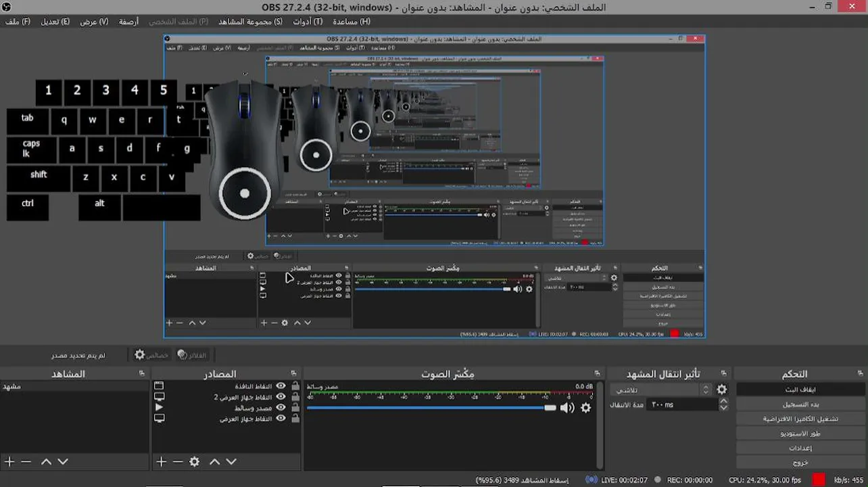The height and width of the screenshot is (487, 868).
Task: Enable studio mode with طور الاستوديو button
Action: coord(800,434)
